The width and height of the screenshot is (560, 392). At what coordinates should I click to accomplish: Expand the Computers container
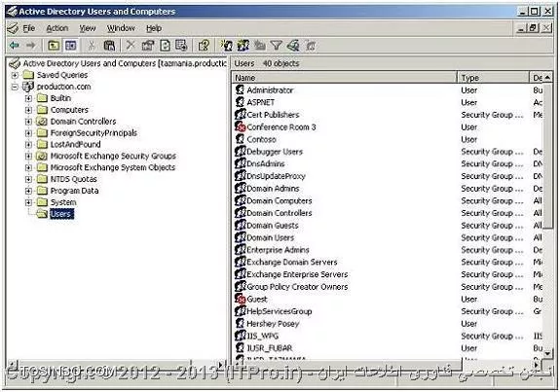28,110
